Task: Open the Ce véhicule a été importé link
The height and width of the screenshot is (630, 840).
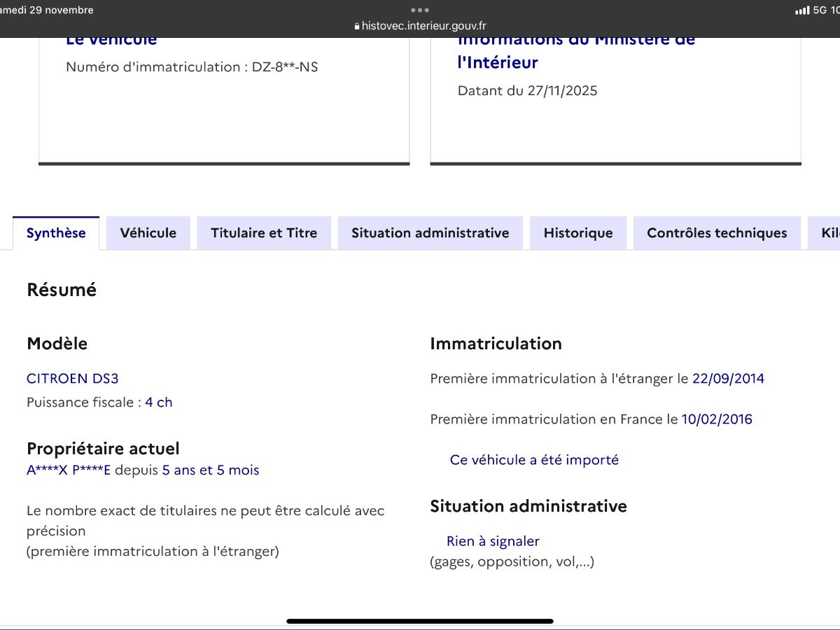Action: (534, 459)
